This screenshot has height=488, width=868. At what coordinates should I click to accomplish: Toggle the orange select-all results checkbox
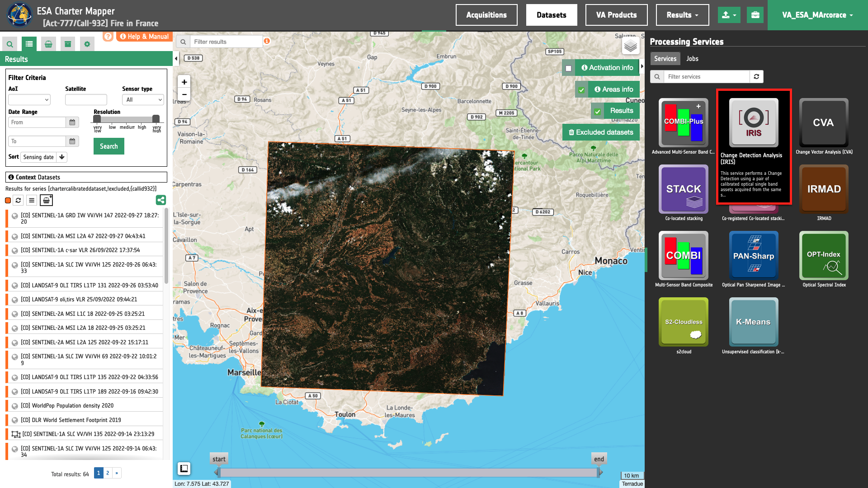click(x=8, y=201)
